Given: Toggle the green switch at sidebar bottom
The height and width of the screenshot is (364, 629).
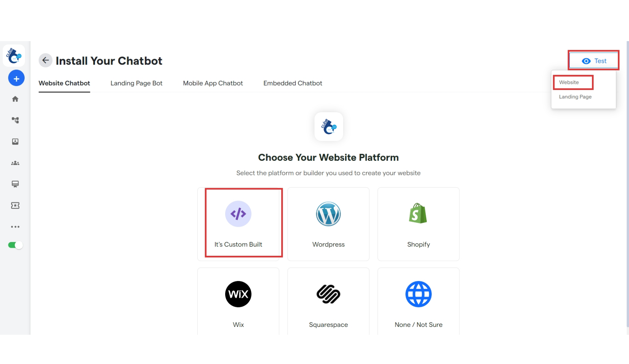Looking at the screenshot, I should pyautogui.click(x=15, y=245).
